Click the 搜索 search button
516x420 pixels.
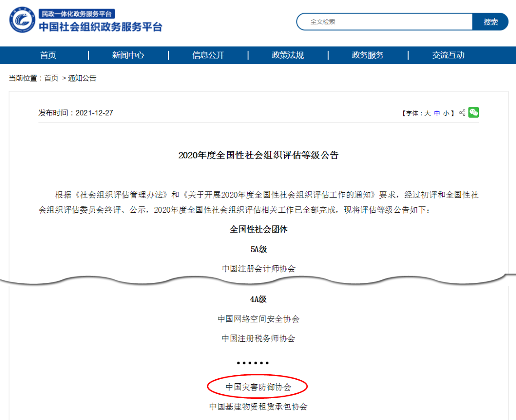pos(490,22)
